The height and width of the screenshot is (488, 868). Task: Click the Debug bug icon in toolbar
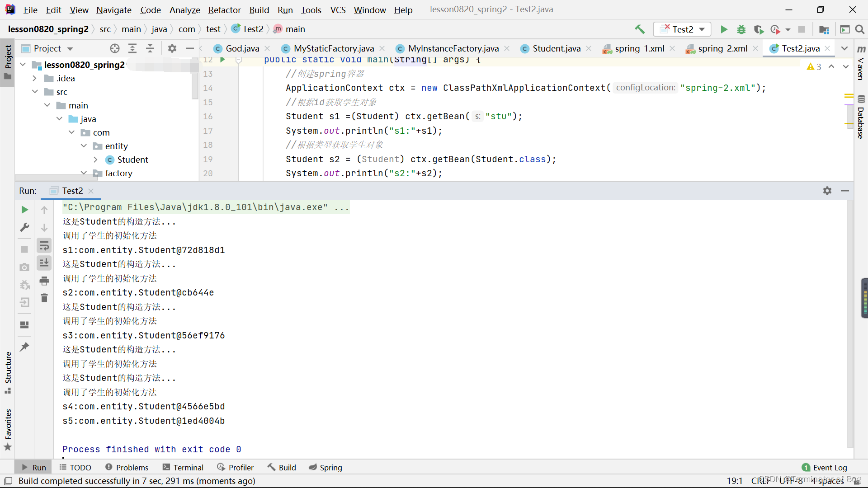point(741,29)
